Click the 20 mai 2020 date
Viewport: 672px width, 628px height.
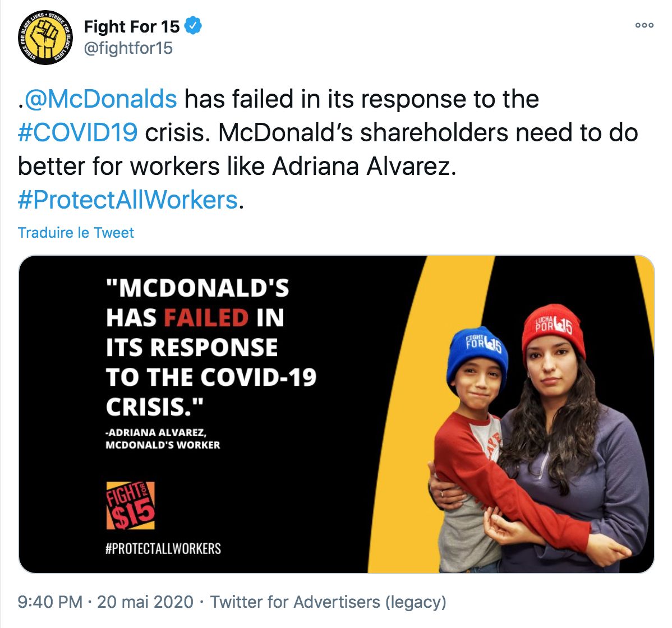click(145, 602)
